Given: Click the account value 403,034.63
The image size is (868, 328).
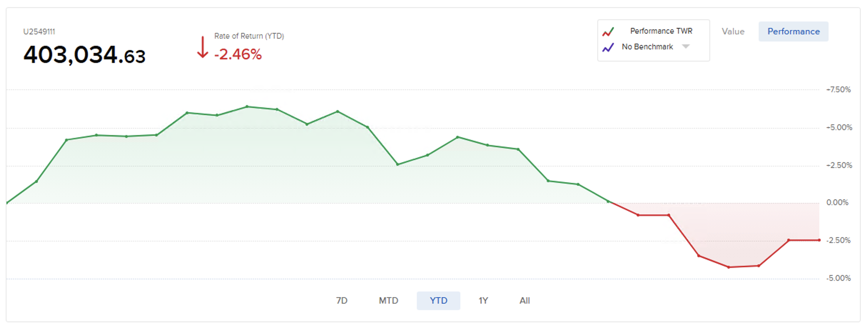Looking at the screenshot, I should coord(85,55).
